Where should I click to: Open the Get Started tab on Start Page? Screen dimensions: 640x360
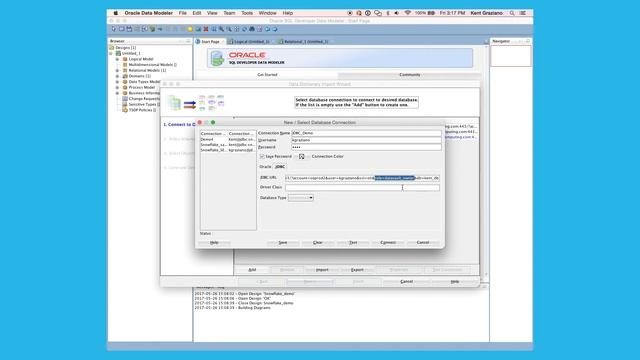point(267,75)
